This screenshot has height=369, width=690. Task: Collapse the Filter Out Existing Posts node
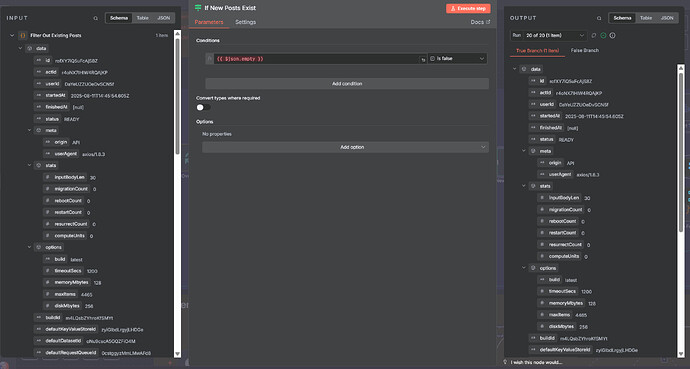[x=12, y=35]
